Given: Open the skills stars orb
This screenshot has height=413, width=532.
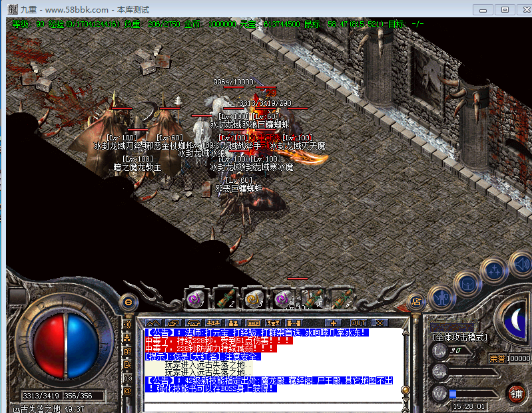Looking at the screenshot, I should tap(493, 271).
